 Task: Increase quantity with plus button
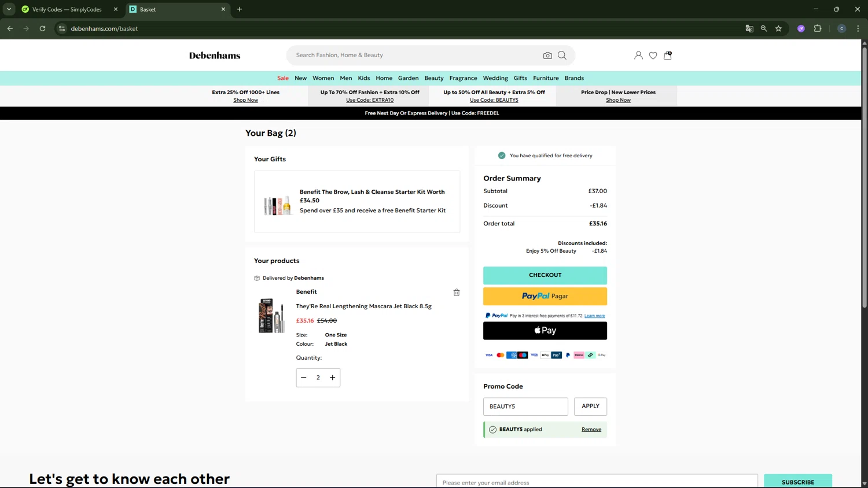333,378
